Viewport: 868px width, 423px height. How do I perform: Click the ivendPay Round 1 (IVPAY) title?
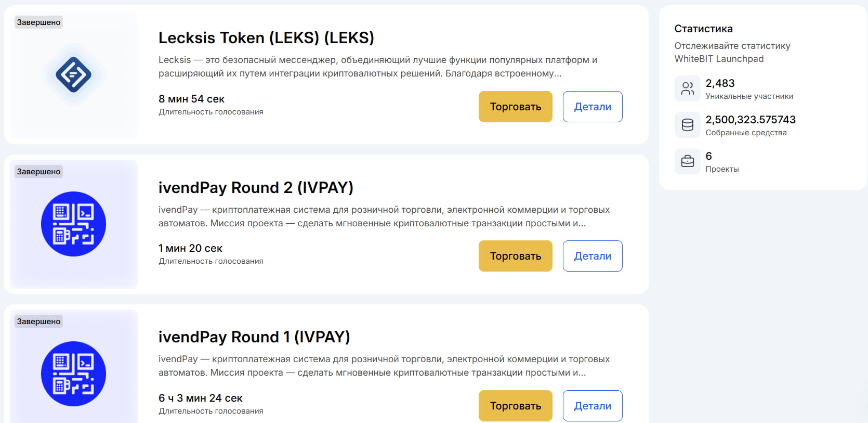tap(254, 337)
